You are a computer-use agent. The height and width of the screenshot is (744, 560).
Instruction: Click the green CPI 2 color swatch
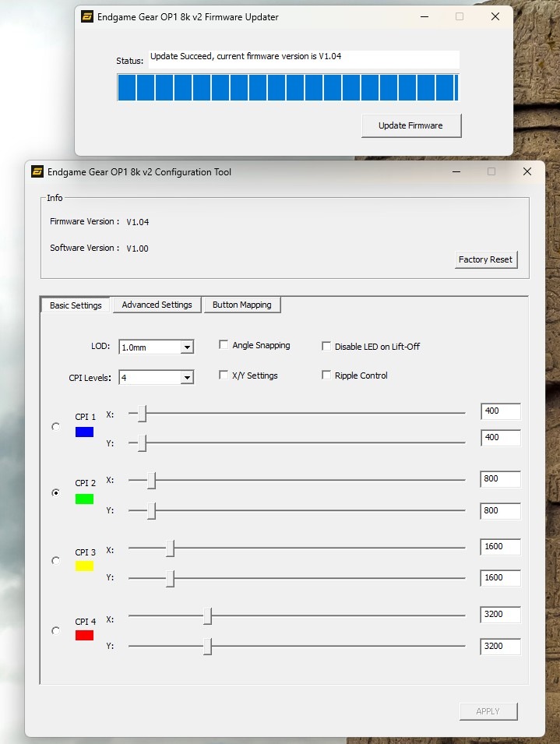(x=84, y=499)
